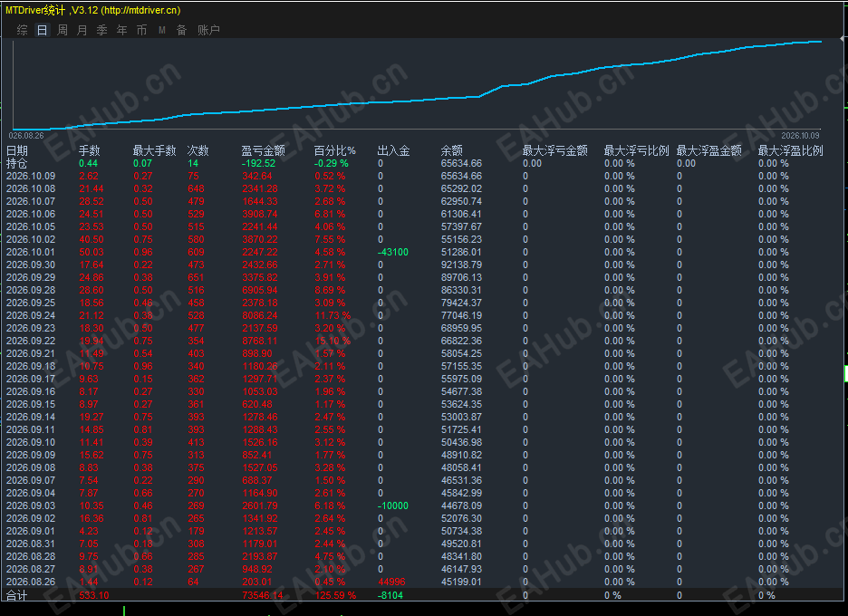
Task: Click the equity curve chart
Action: [x=417, y=84]
